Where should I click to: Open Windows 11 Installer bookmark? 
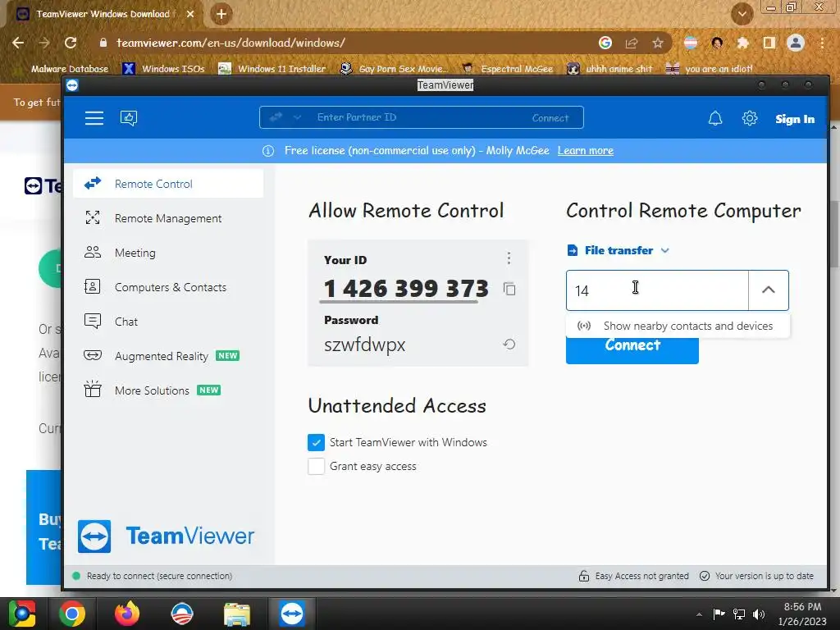click(x=272, y=69)
